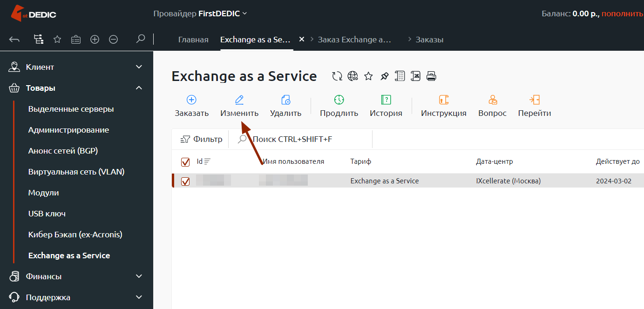
Task: Open table settings list icon
Action: click(400, 76)
